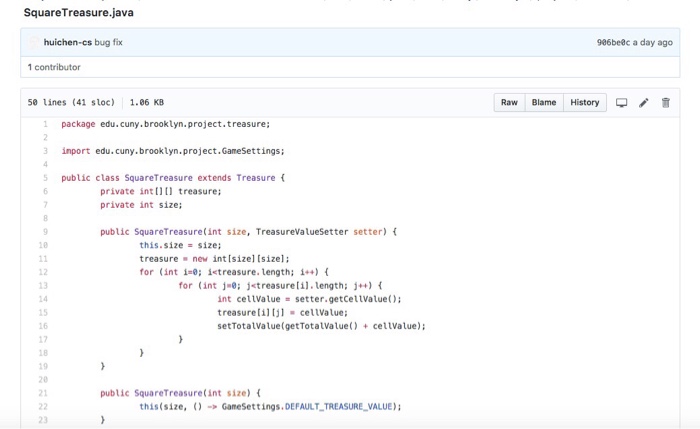700x429 pixels.
Task: Open the Blame view
Action: (x=544, y=102)
